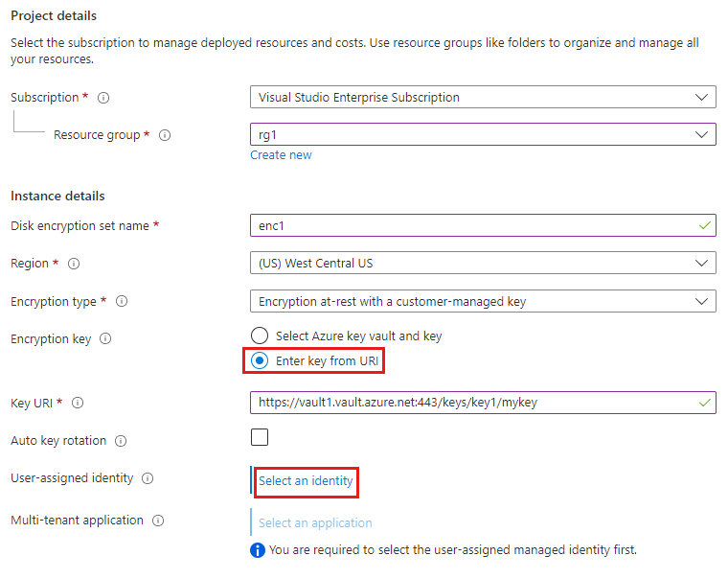Click into the Key URI text field
This screenshot has width=728, height=579.
point(474,403)
